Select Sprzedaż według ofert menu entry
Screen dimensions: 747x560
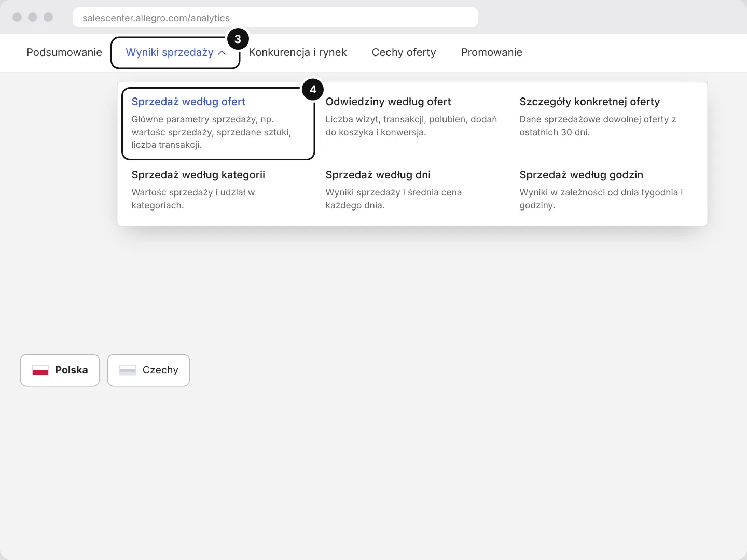point(218,123)
